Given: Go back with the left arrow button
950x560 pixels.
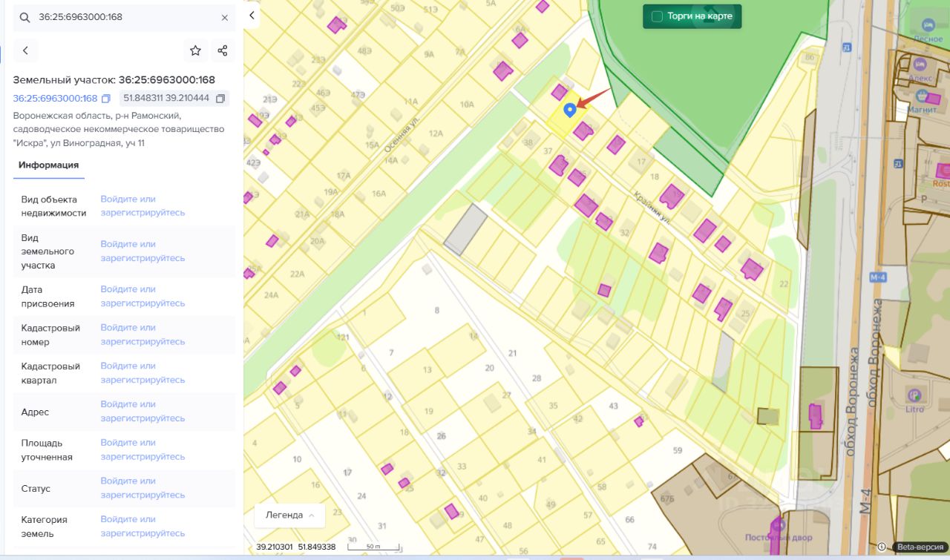Looking at the screenshot, I should click(x=25, y=50).
